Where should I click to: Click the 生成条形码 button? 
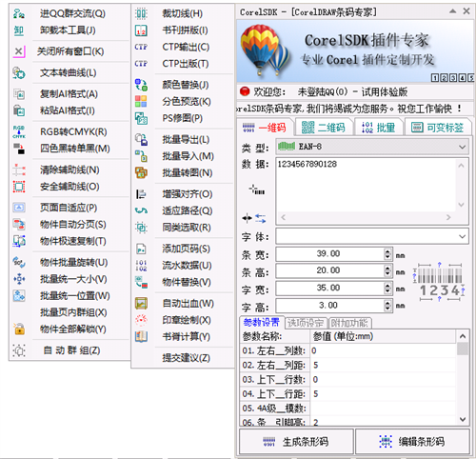[296, 441]
